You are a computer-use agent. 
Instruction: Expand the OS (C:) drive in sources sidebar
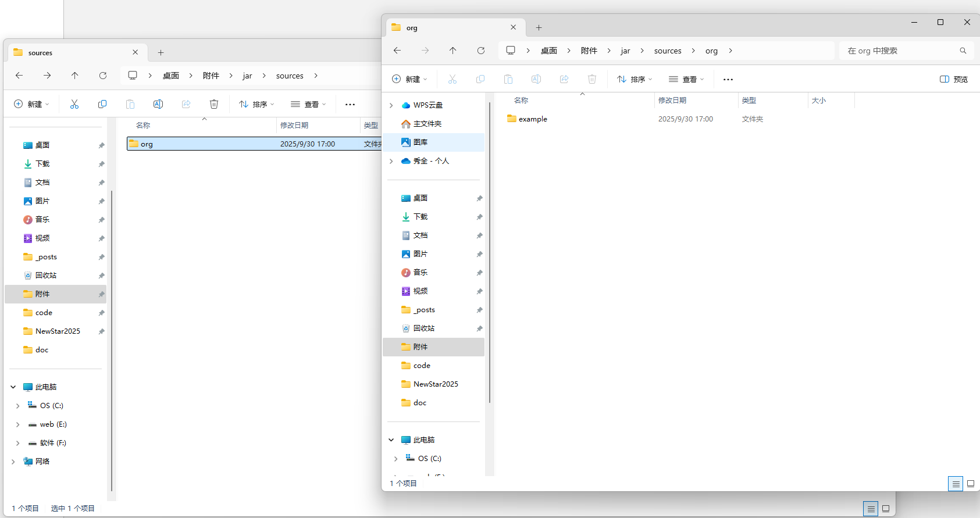[x=18, y=406]
